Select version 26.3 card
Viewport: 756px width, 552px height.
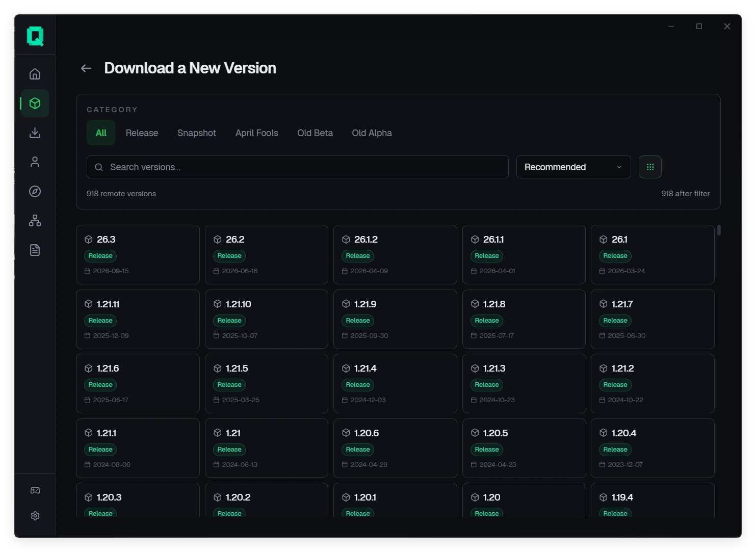[138, 254]
